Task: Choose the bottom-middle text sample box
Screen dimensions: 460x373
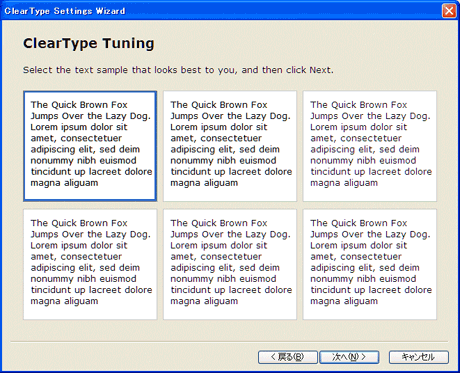Action: coord(230,264)
